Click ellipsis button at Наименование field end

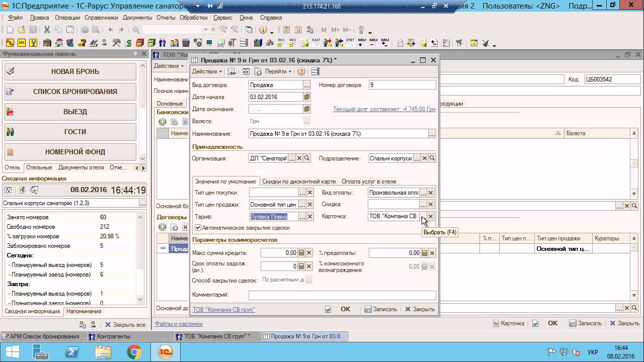coord(432,134)
